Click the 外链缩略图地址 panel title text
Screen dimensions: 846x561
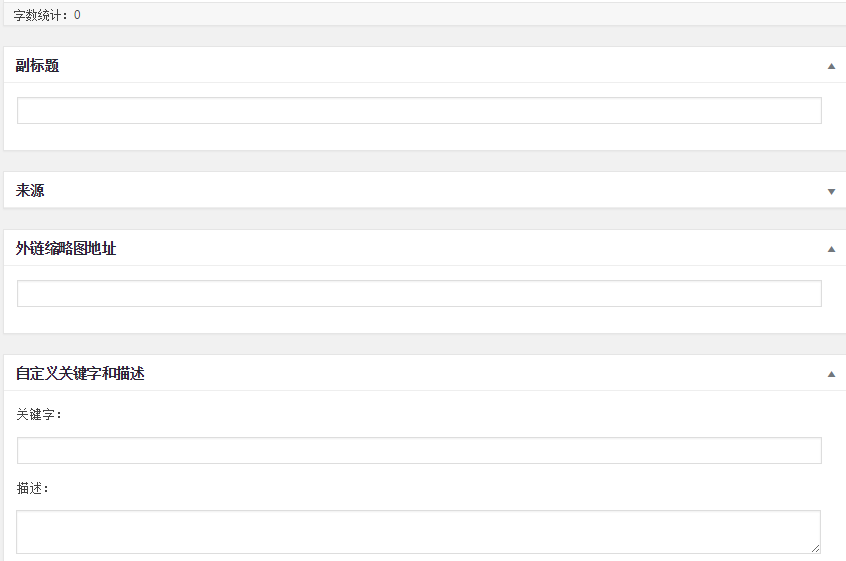pyautogui.click(x=66, y=249)
